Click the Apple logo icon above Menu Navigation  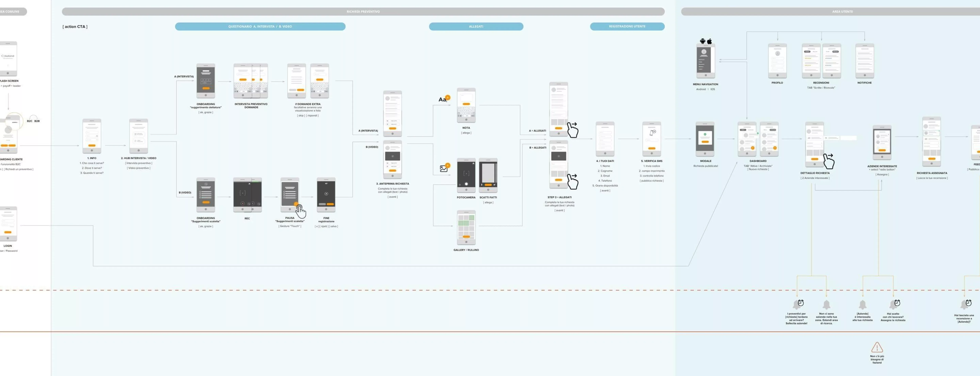point(709,41)
